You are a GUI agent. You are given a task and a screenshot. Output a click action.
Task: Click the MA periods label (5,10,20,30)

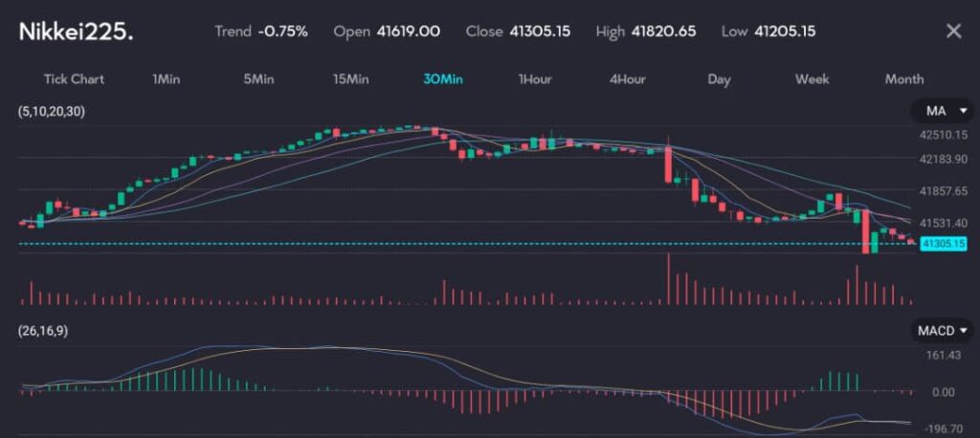click(x=51, y=112)
